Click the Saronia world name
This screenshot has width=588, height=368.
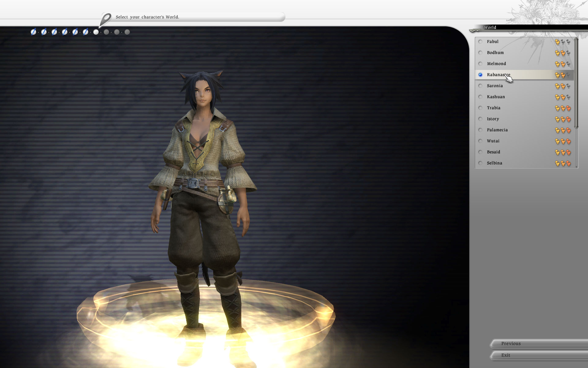(495, 86)
